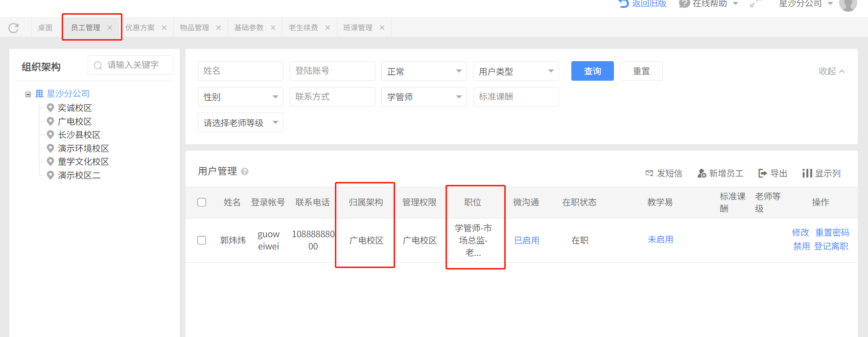Viewport: 868px width, 337px height.
Task: Switch to the 基础参数 tab
Action: point(249,28)
